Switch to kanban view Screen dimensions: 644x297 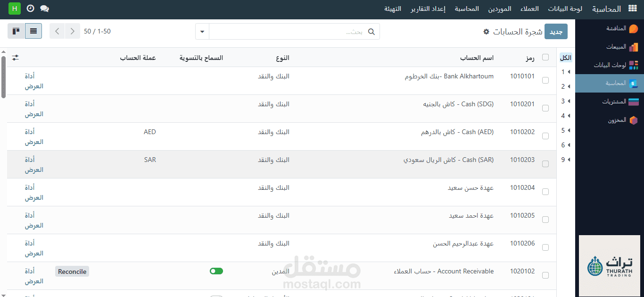pos(16,31)
